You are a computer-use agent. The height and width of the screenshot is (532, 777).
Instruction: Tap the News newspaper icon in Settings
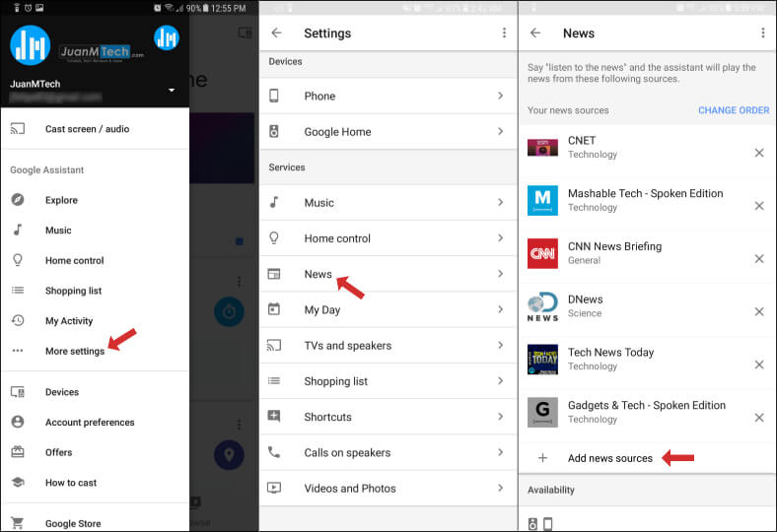[x=273, y=274]
